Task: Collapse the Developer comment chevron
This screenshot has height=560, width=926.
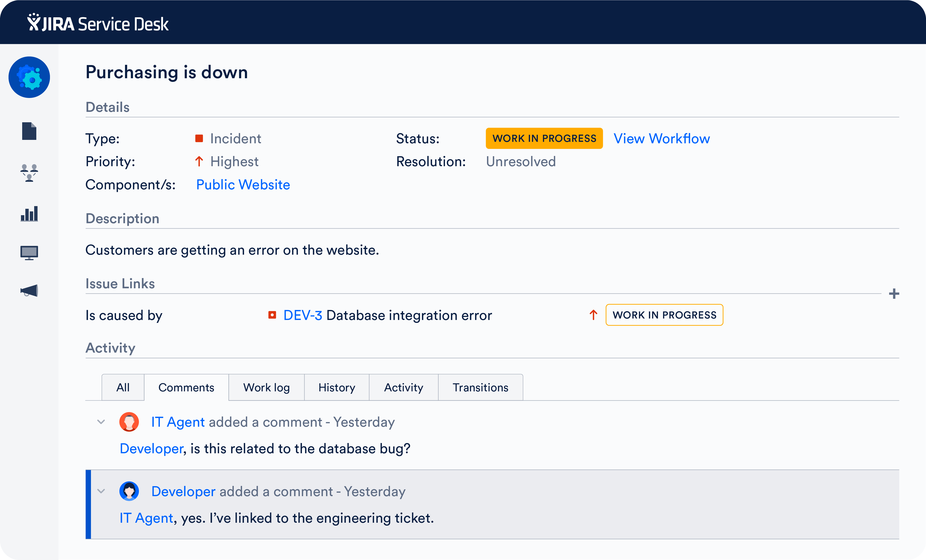Action: pos(101,491)
